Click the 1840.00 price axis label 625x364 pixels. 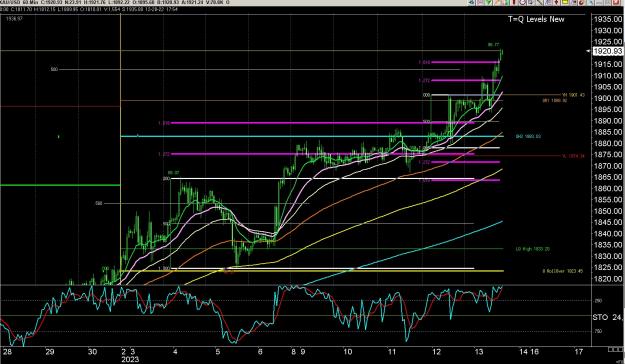[x=608, y=234]
